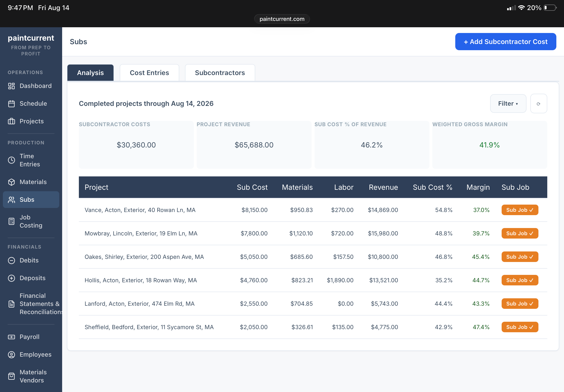Viewport: 564px width, 392px height.
Task: Sort by the Sub Cost column header
Action: [x=252, y=187]
